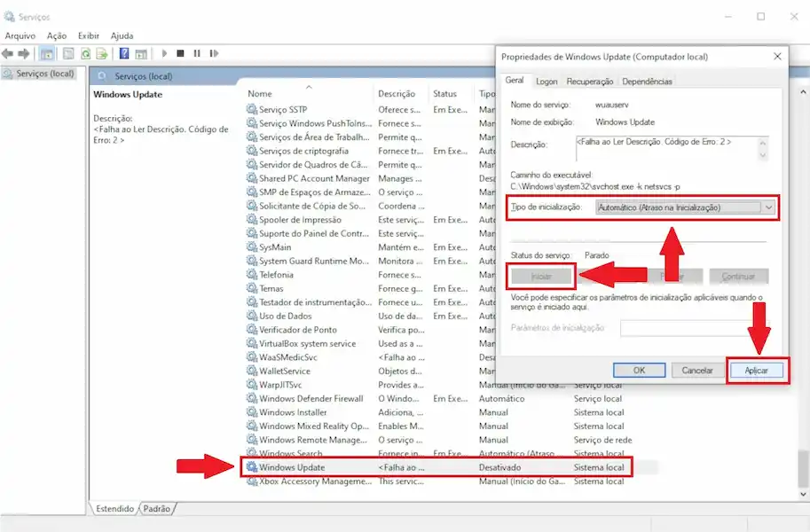Open the Arquivo menu

tap(20, 35)
